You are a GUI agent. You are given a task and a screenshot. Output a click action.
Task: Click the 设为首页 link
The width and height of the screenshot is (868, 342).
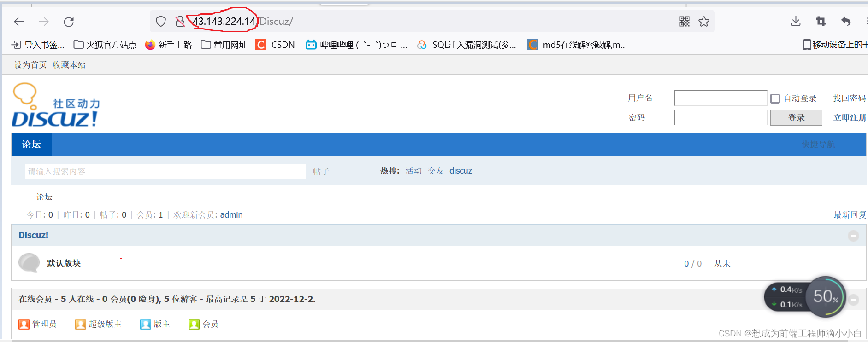pos(30,65)
